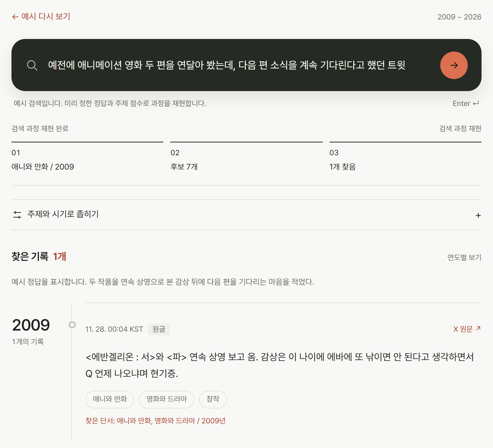Click tweet text about '에반겔리온 : 서'
The height and width of the screenshot is (448, 493).
pyautogui.click(x=279, y=365)
